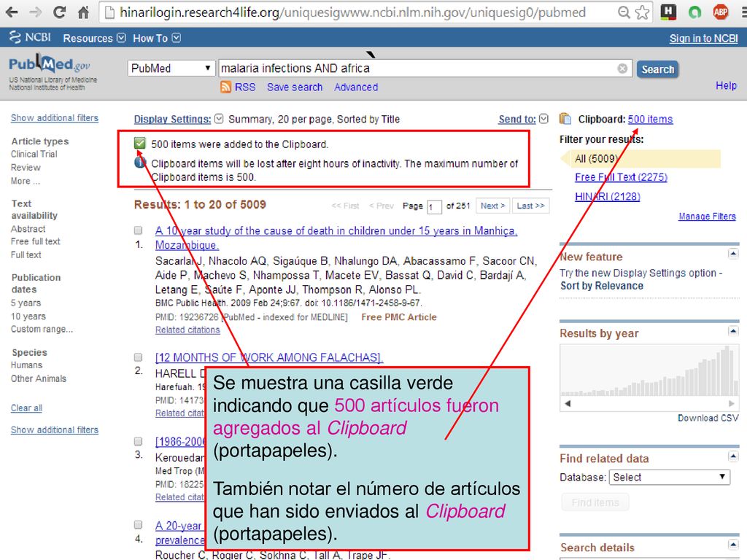The height and width of the screenshot is (560, 747).
Task: Expand the Send to menu
Action: [x=523, y=119]
